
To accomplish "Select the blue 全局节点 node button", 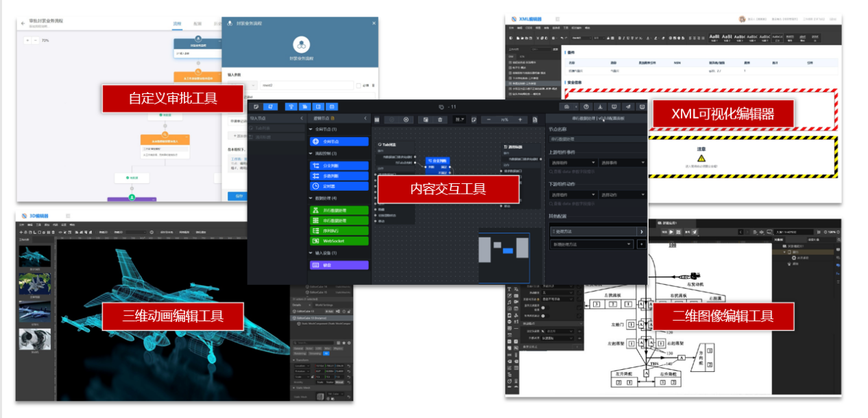I will tap(339, 141).
